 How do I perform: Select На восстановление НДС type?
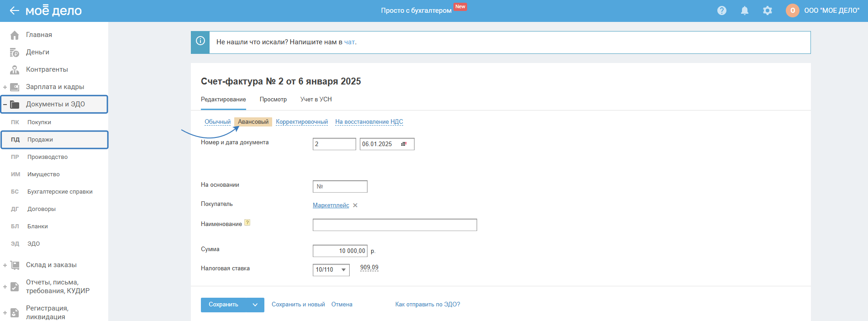point(369,122)
